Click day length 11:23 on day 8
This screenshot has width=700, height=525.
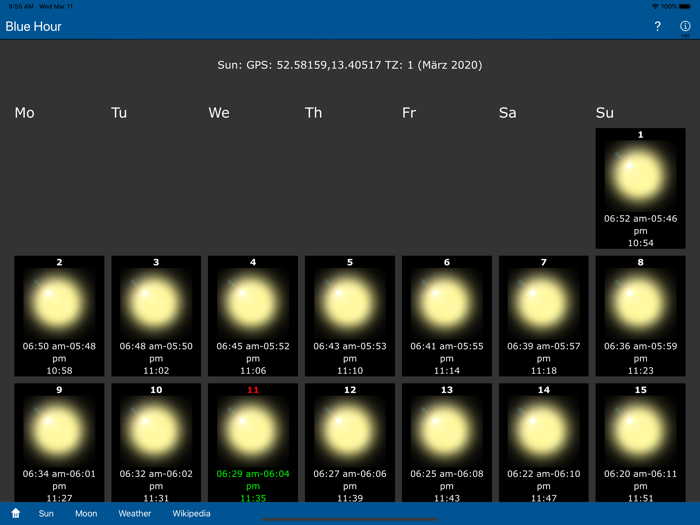640,371
